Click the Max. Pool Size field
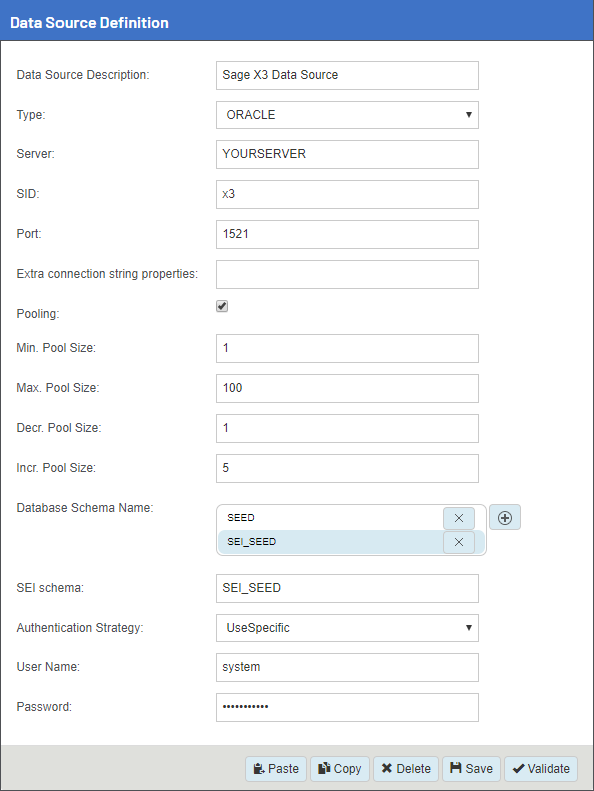The image size is (594, 791). (x=347, y=388)
